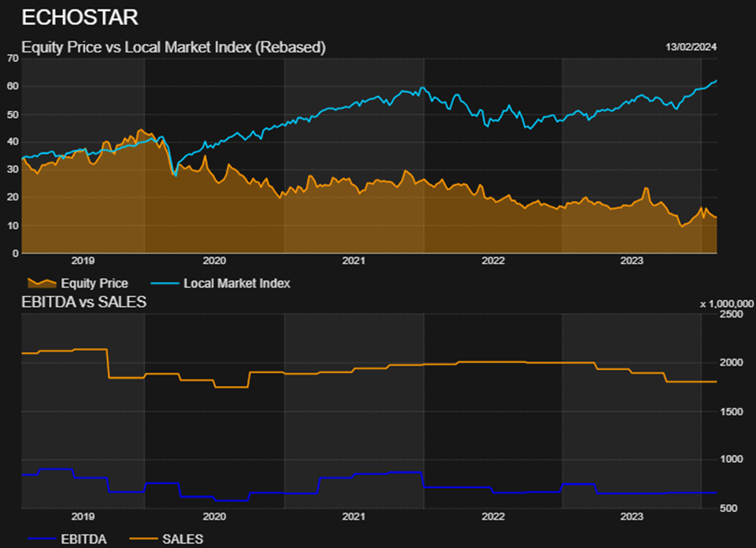756x548 pixels.
Task: Click the 50 value on the equity axis
Action: point(13,114)
